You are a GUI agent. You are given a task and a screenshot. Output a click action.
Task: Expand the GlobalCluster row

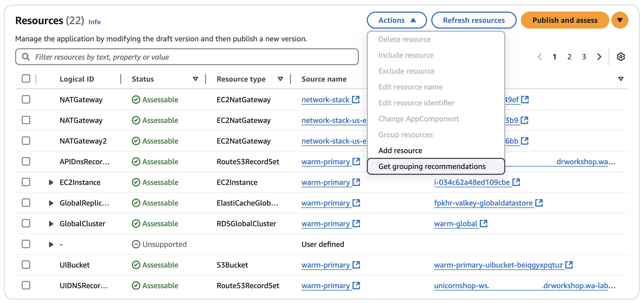pos(51,223)
